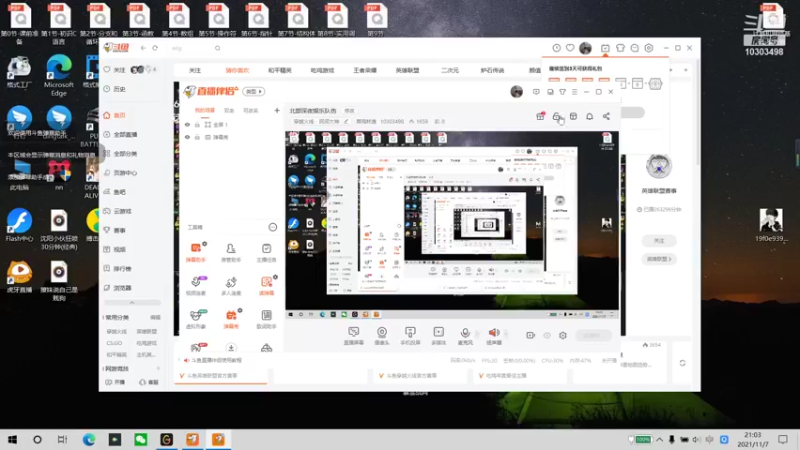
Task: Expand 类型 dropdown beside 直播伴侣 logo
Action: tap(254, 91)
